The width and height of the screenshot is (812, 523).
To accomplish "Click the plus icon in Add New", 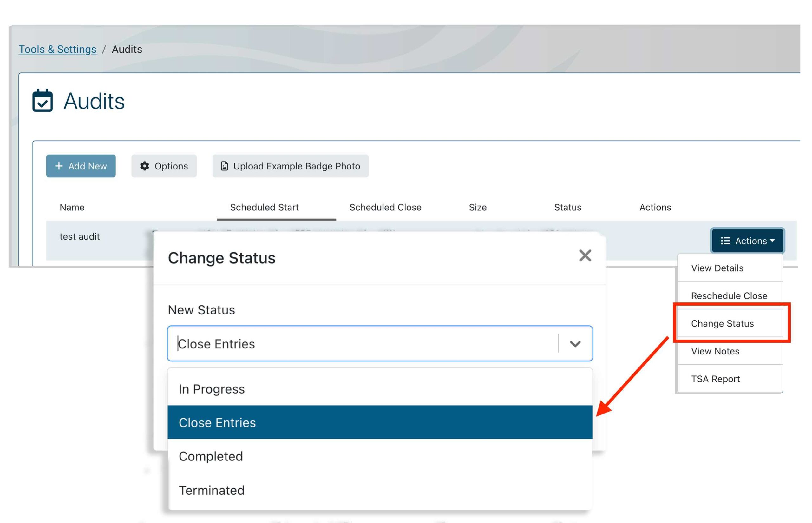I will 59,166.
